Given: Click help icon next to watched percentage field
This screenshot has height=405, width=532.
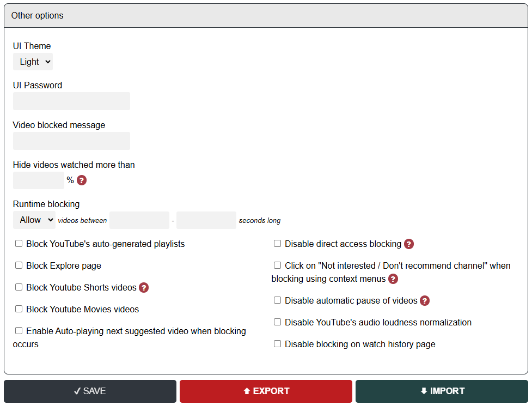Looking at the screenshot, I should (82, 180).
